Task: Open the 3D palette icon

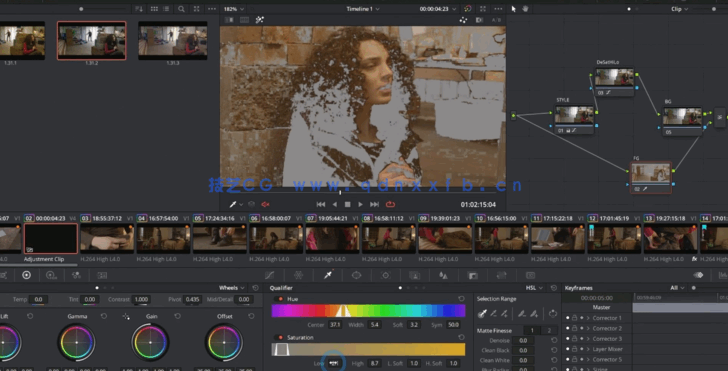Action: (530, 275)
